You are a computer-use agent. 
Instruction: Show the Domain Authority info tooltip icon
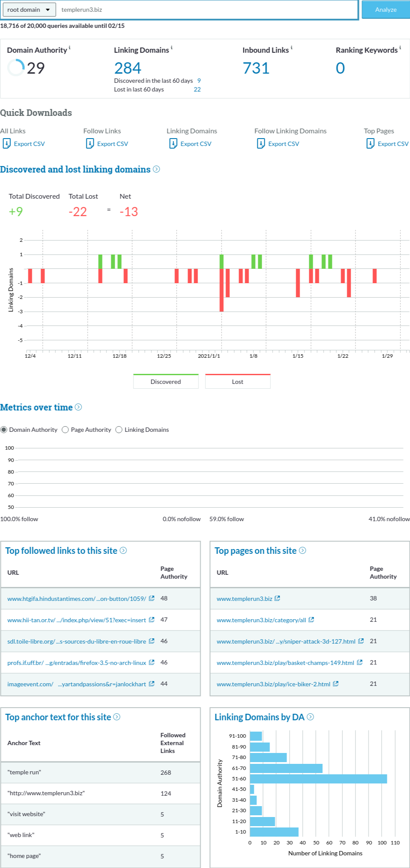click(x=70, y=47)
